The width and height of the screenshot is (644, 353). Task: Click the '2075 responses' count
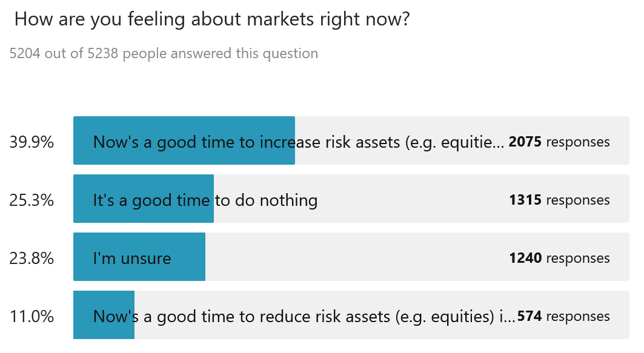click(559, 142)
